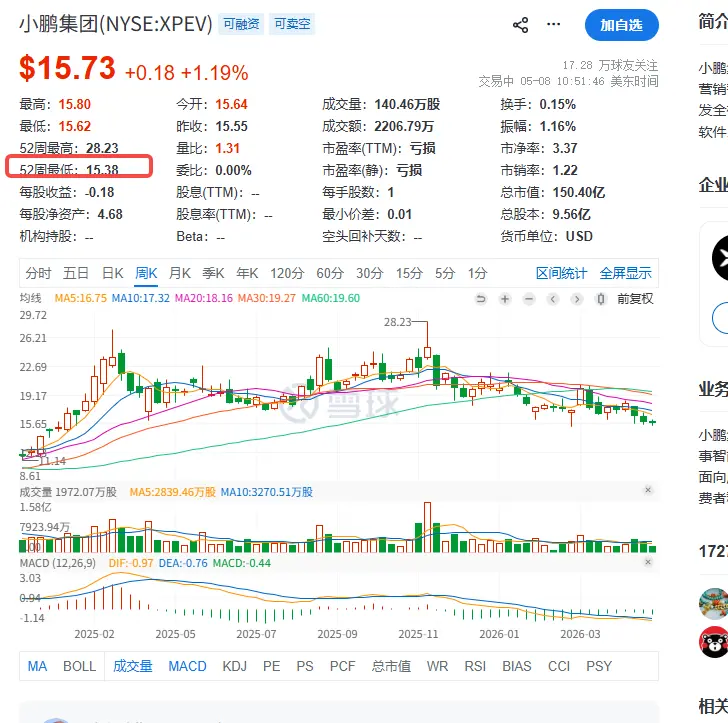Open 全屏显示 fullscreen chart

[x=625, y=273]
